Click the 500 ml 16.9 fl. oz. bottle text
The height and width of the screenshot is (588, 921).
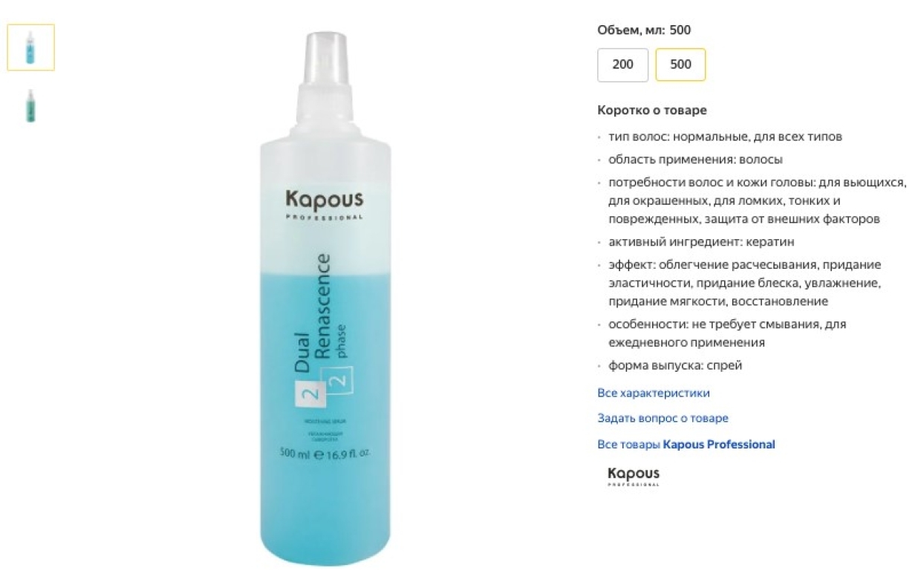325,453
